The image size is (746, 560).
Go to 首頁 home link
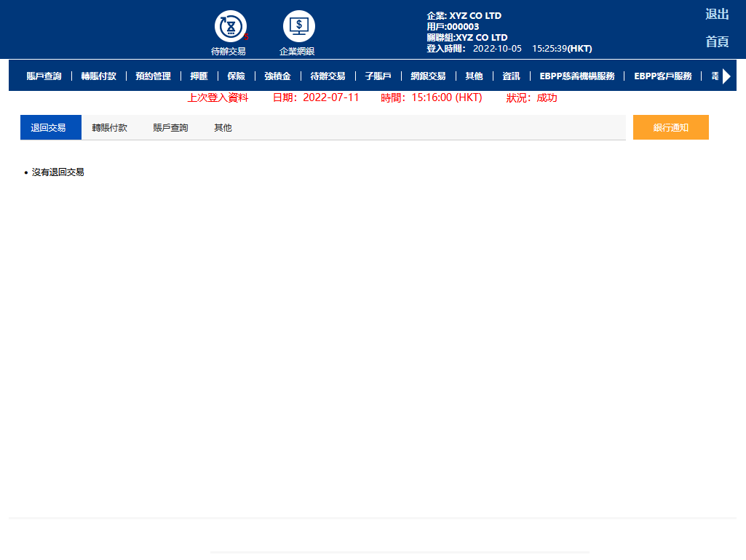coord(716,41)
